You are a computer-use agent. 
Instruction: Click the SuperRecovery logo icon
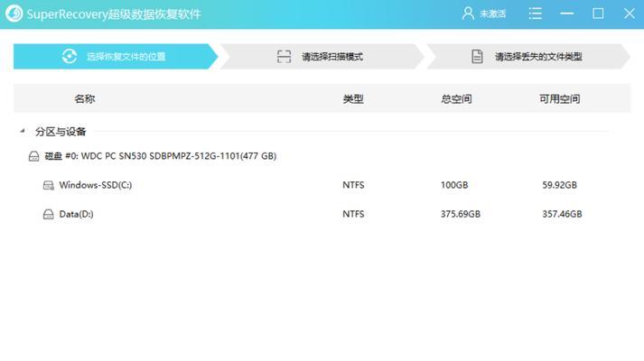point(14,14)
